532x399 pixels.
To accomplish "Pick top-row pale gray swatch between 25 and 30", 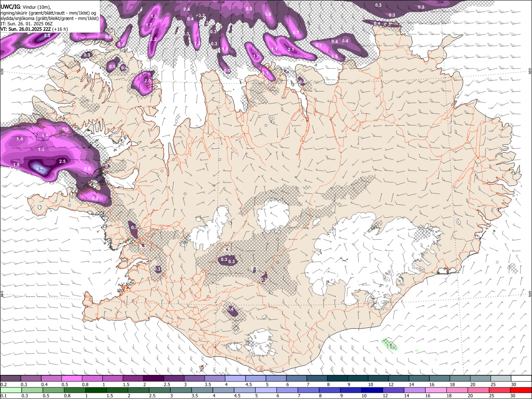I will coord(501,378).
